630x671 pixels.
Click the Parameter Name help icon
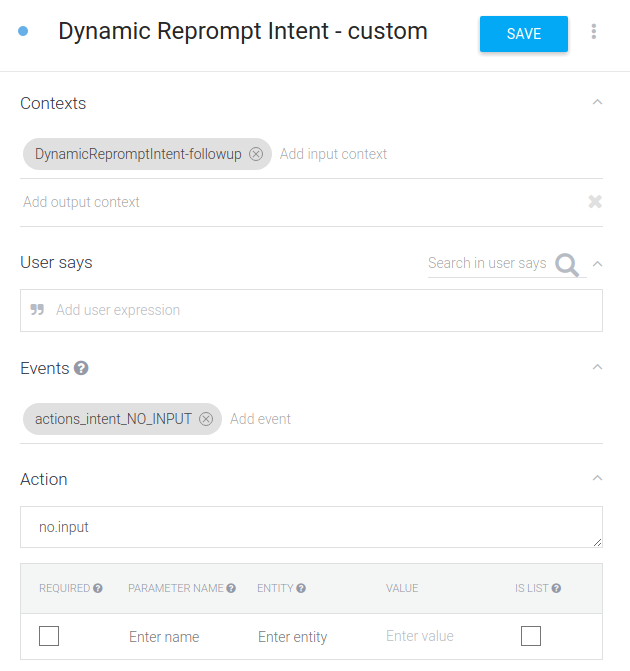click(231, 588)
